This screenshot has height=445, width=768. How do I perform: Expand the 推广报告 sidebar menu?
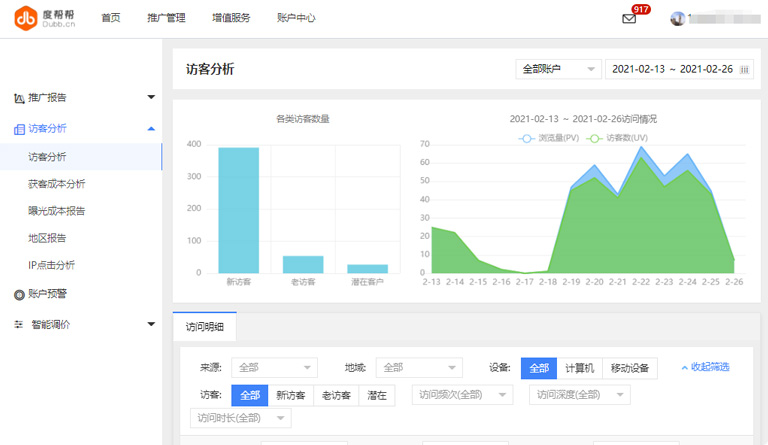point(151,98)
